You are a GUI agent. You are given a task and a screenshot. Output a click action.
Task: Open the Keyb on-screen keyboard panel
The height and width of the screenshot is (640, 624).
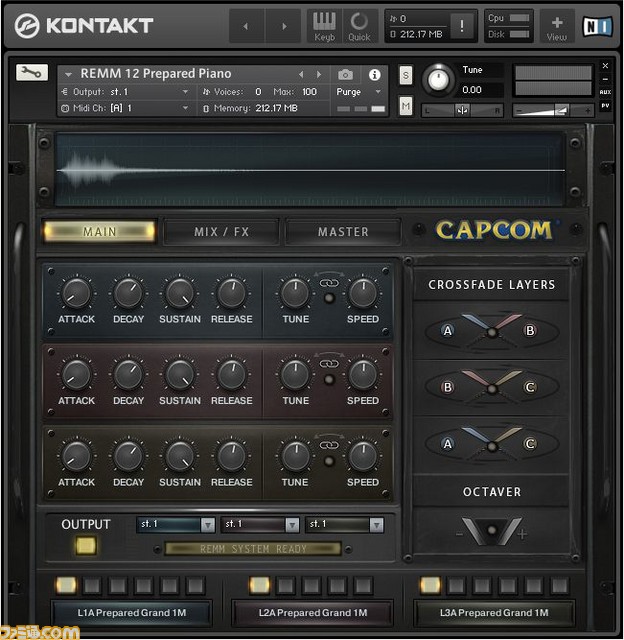[324, 26]
